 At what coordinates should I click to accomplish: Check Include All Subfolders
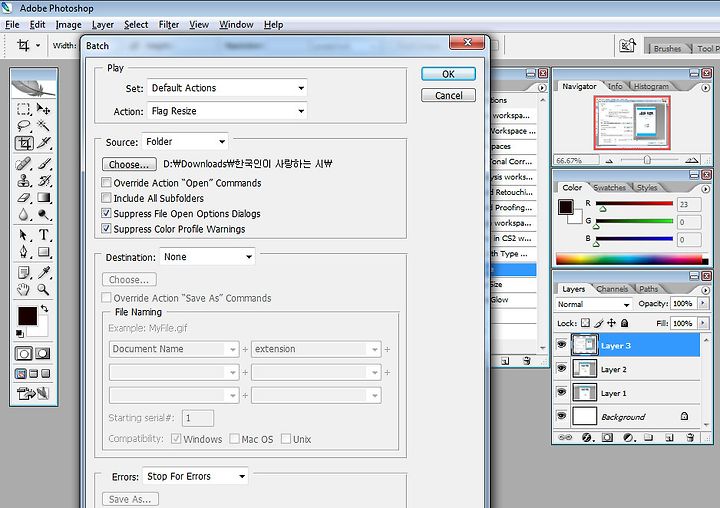coord(106,198)
